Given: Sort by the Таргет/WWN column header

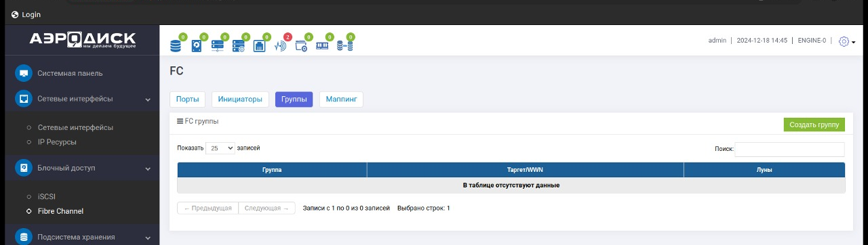Looking at the screenshot, I should coord(526,170).
